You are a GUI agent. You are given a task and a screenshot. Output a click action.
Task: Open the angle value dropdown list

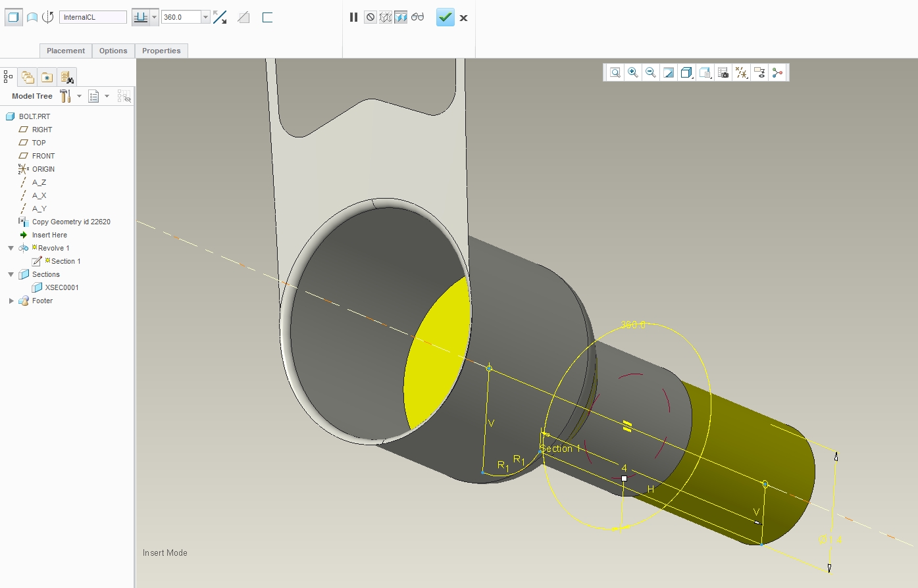(205, 17)
